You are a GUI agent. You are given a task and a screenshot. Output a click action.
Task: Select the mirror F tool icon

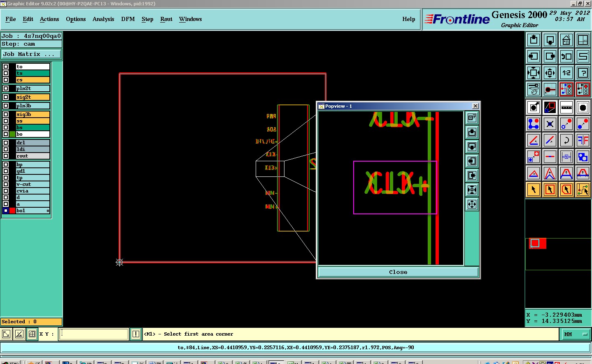click(x=583, y=140)
